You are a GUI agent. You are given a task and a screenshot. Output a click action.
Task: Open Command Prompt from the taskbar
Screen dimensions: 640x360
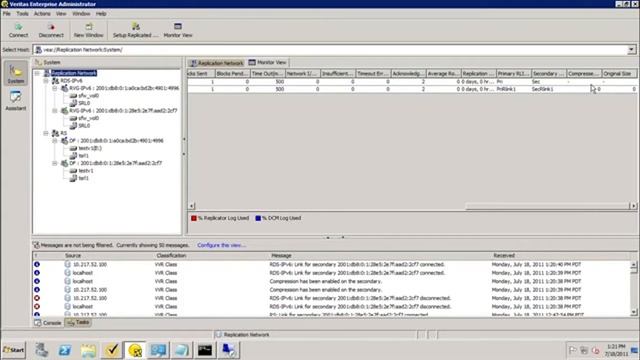(x=205, y=350)
